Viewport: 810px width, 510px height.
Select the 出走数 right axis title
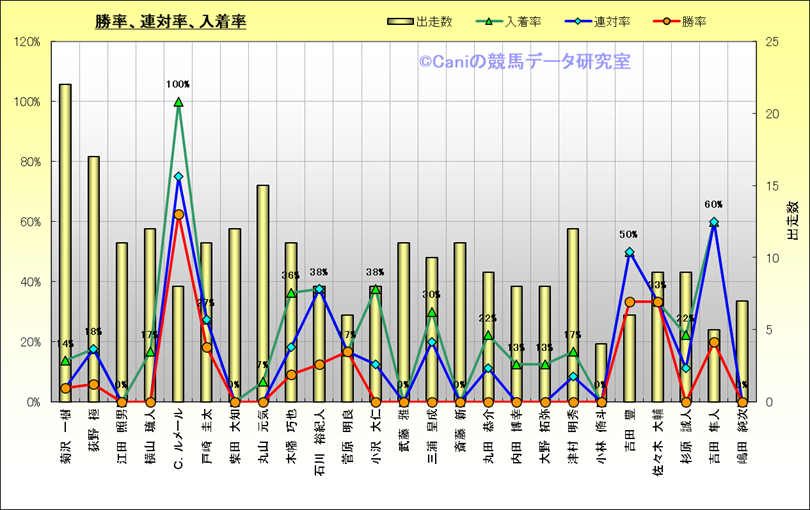[792, 221]
